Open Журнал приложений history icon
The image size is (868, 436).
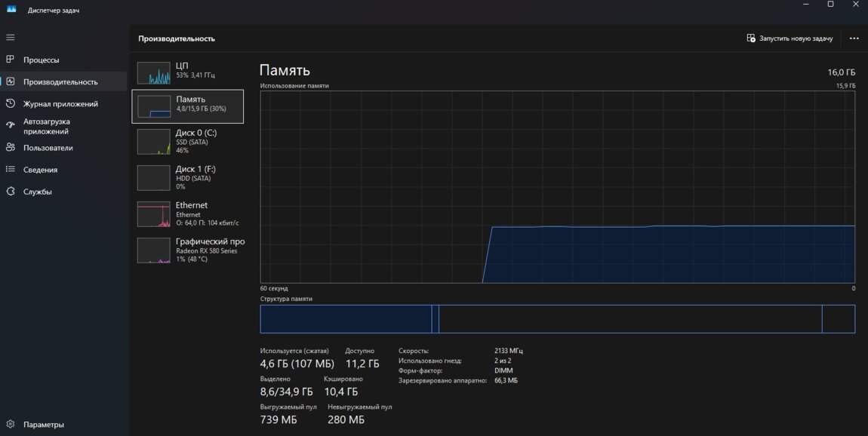coord(10,103)
